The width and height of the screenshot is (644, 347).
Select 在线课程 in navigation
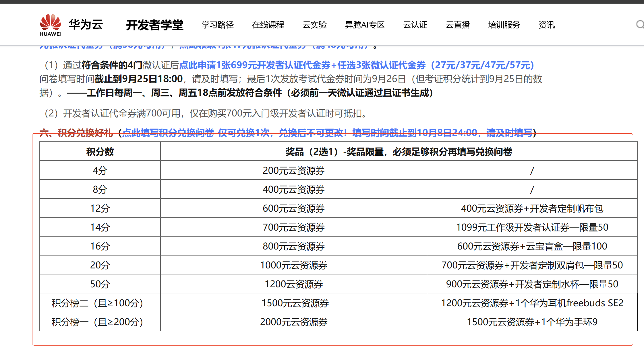pos(268,25)
